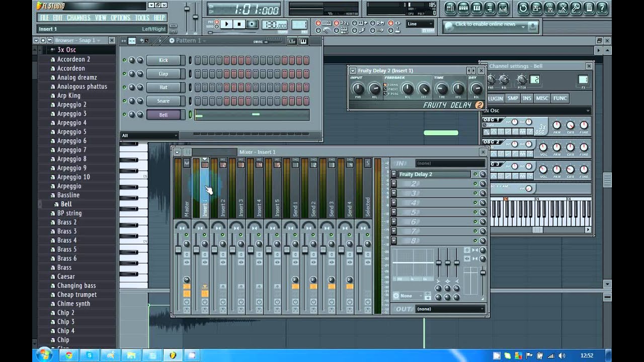The width and height of the screenshot is (644, 362).
Task: Open the effect slot 5 dropdown arrow
Action: click(394, 212)
